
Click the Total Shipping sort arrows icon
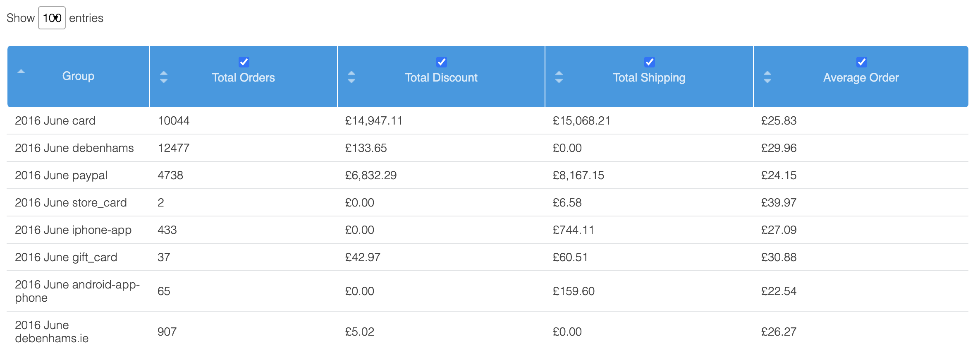point(559,77)
